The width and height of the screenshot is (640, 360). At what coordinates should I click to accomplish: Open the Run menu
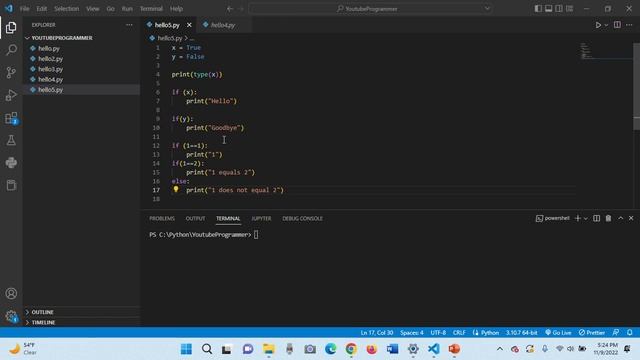pyautogui.click(x=127, y=9)
